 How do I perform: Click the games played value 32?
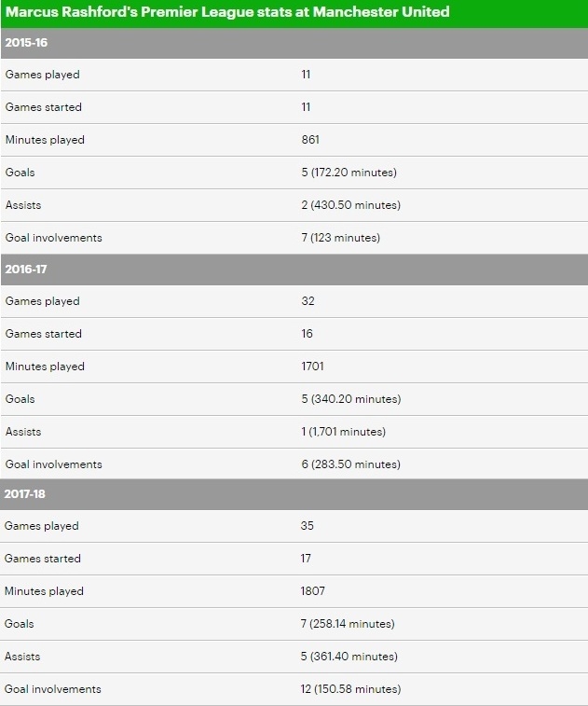pyautogui.click(x=308, y=301)
